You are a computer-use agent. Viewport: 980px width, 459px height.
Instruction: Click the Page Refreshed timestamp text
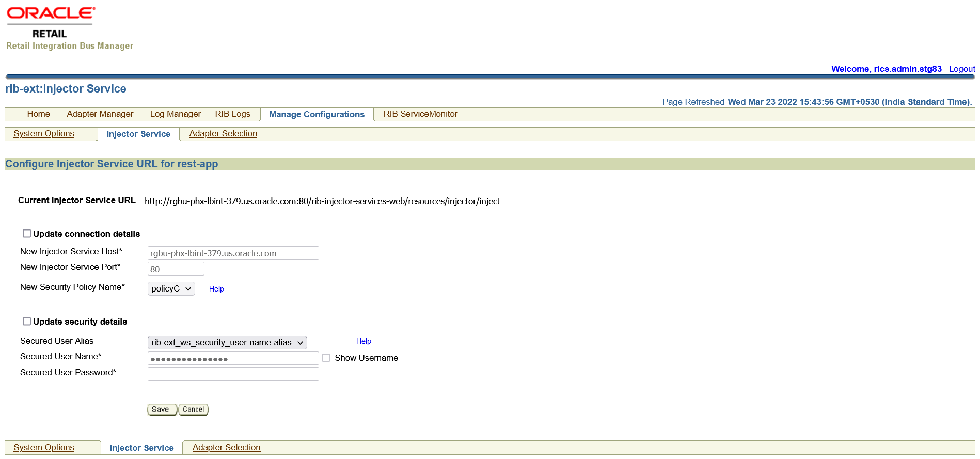click(817, 102)
